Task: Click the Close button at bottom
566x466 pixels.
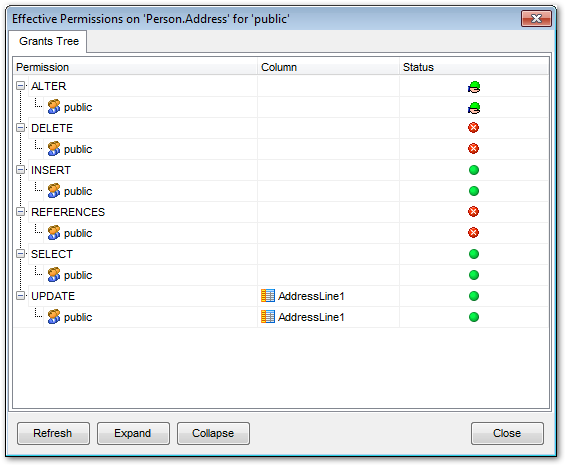Action: click(x=507, y=433)
